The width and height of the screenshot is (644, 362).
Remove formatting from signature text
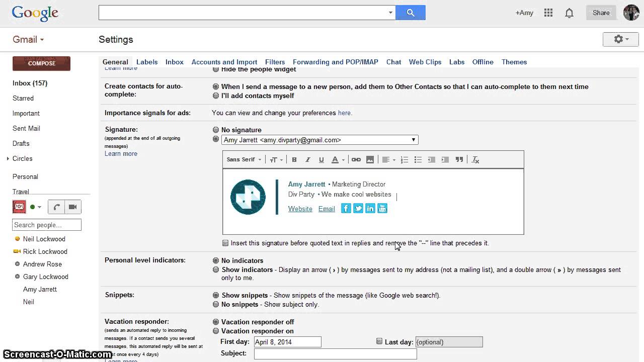475,160
